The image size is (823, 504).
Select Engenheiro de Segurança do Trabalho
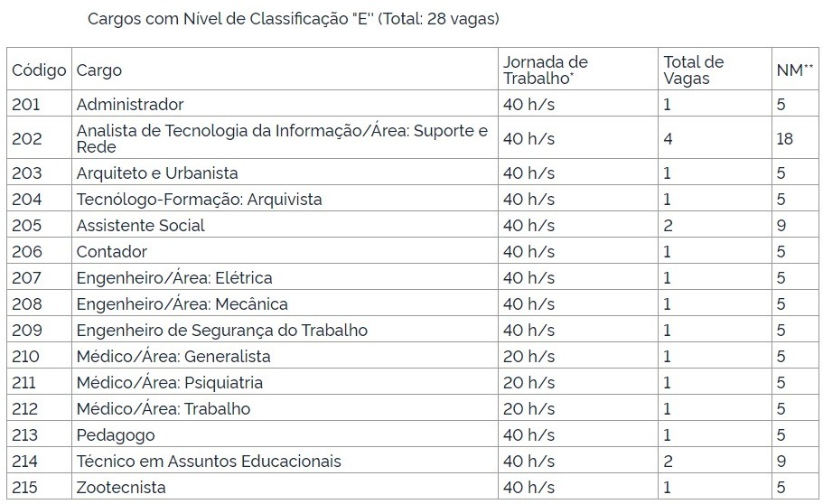222,330
